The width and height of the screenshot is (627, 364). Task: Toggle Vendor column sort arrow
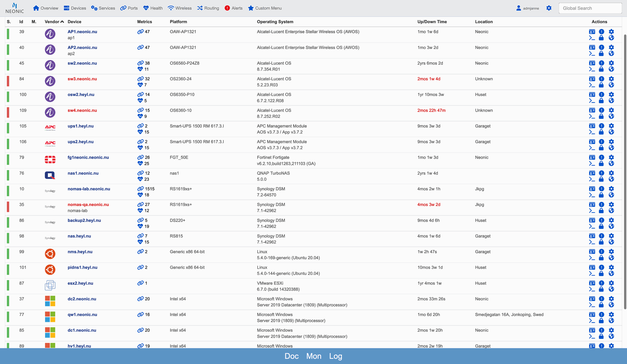click(62, 22)
